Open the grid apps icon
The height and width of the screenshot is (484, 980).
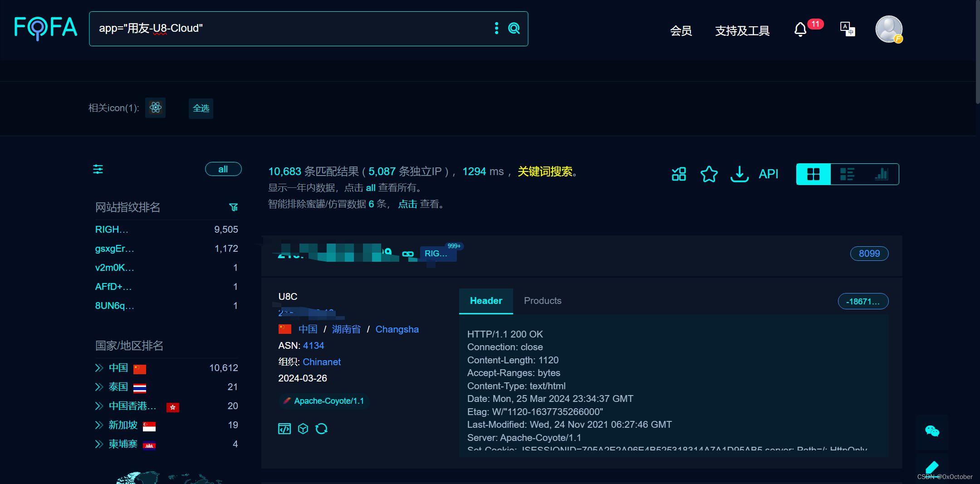[679, 174]
